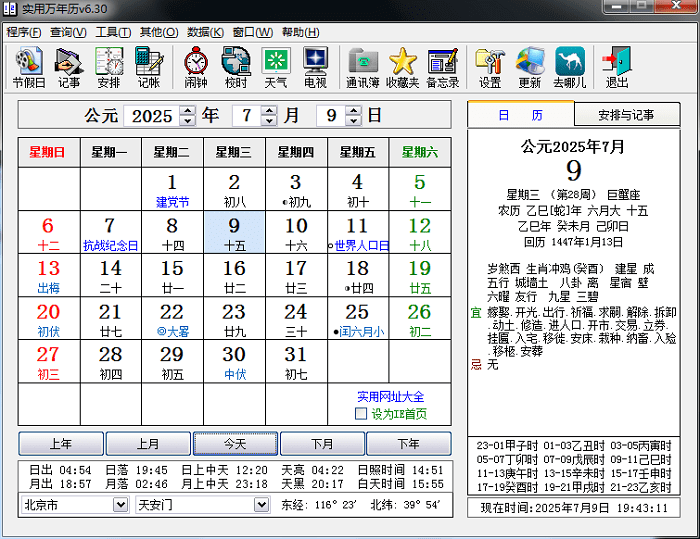The image size is (700, 539).
Task: Expand the 北京市 city dropdown
Action: pos(119,505)
